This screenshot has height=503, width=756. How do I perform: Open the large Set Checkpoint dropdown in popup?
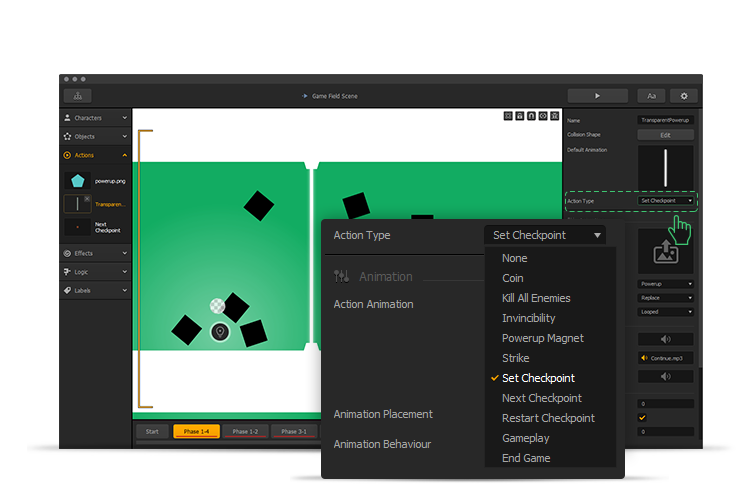coord(545,235)
